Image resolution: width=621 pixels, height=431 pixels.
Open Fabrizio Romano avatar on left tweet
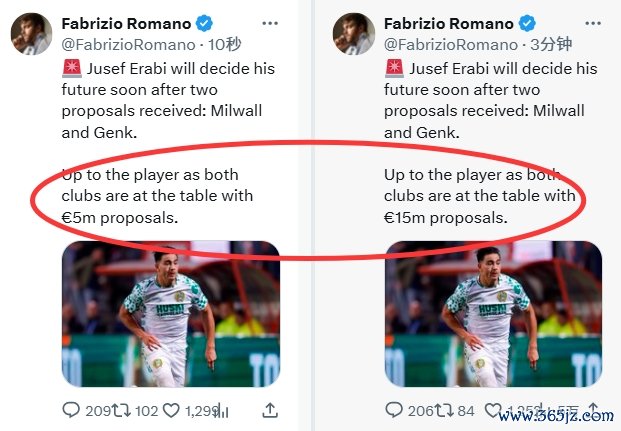click(32, 33)
